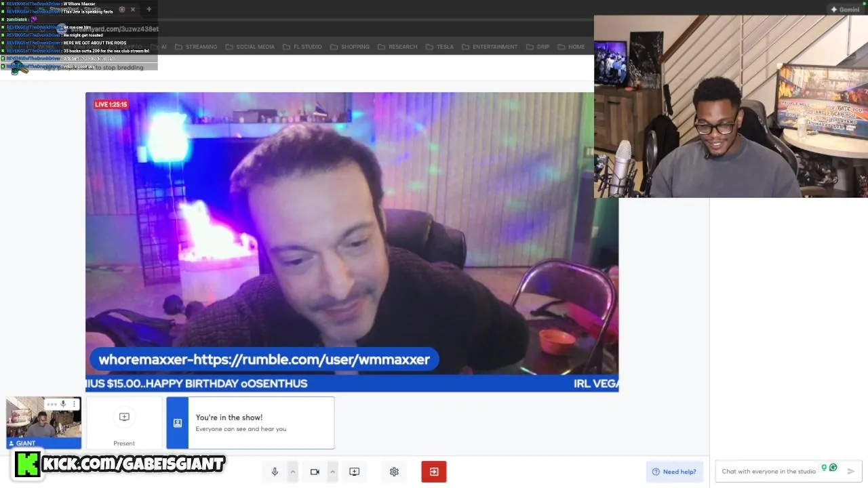Click the whoremaxxer rumble link banner

(x=264, y=359)
